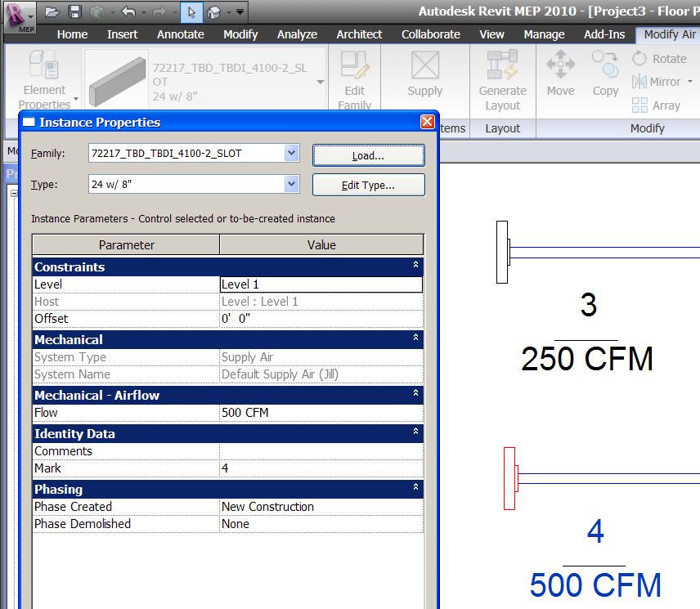Click the Load... button
Viewport: 700px width, 609px height.
[x=368, y=155]
